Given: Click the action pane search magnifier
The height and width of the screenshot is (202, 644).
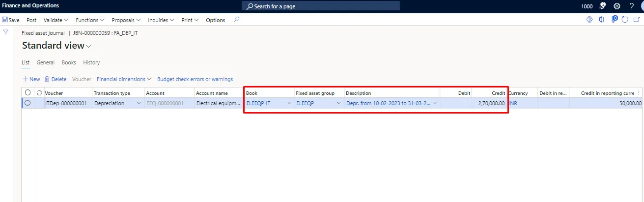Looking at the screenshot, I should click(237, 20).
